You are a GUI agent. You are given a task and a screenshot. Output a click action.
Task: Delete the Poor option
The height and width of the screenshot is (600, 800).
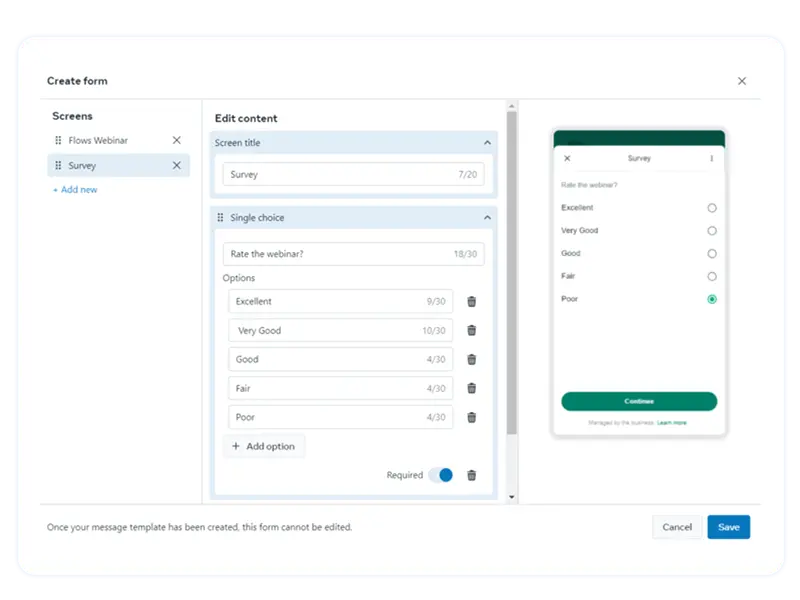click(x=472, y=418)
